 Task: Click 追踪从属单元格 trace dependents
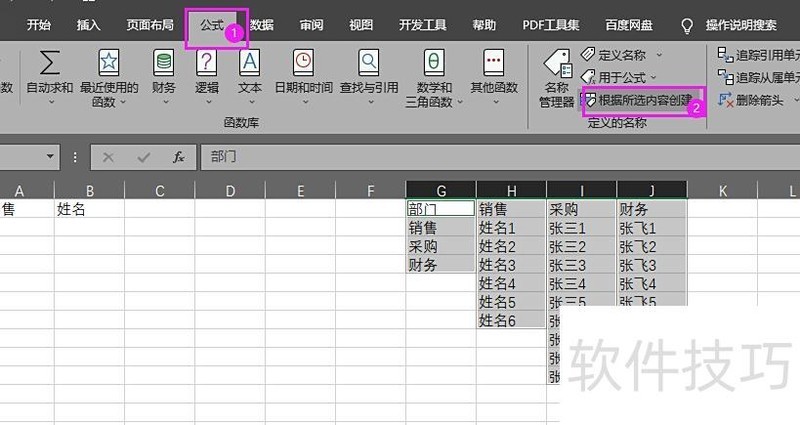758,78
